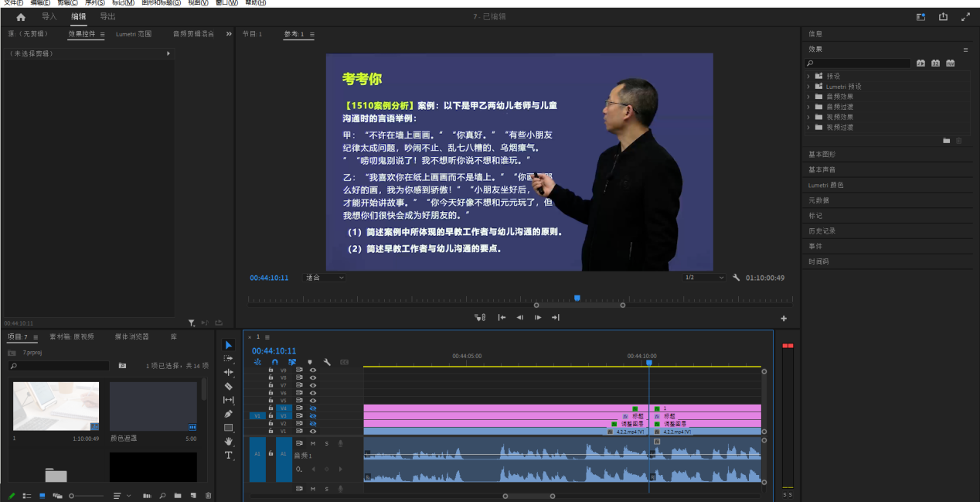Select the 颜色遮罩 thumbnail in Project panel
Screen dimensions: 980x502
[x=152, y=406]
